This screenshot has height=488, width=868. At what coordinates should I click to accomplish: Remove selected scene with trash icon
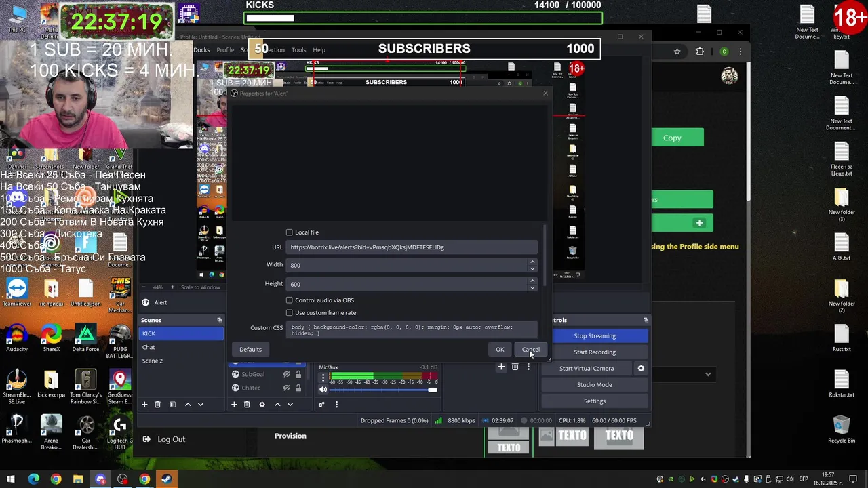(x=157, y=405)
